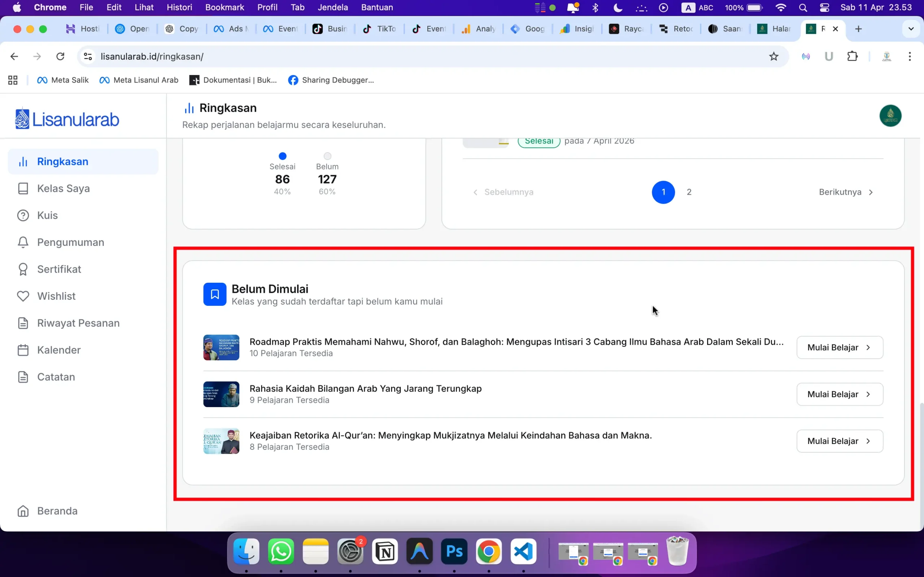Select the Kuis sidebar icon
This screenshot has height=577, width=924.
(x=23, y=215)
